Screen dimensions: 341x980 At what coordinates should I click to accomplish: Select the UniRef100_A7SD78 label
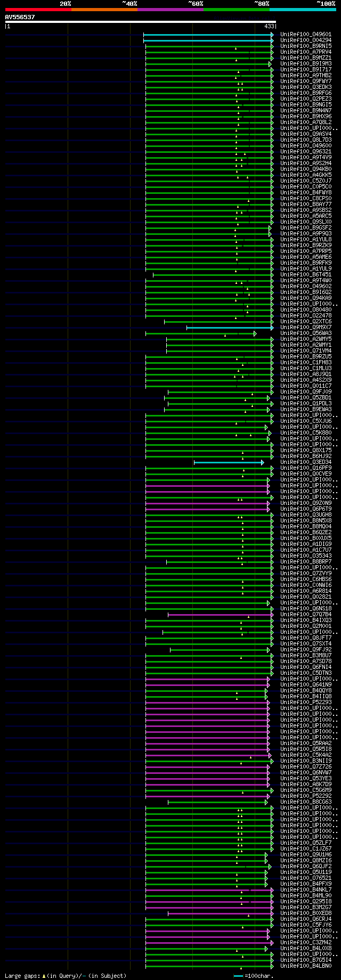(x=306, y=661)
